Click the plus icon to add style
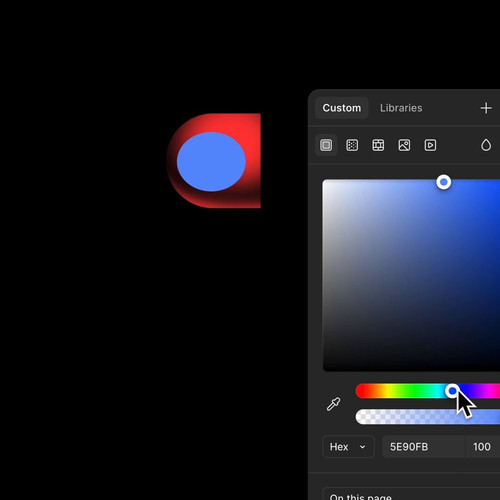 [x=486, y=108]
